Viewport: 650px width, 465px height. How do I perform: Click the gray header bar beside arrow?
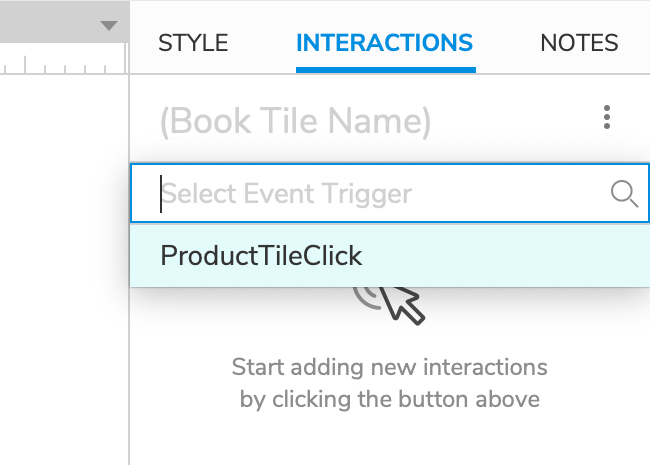click(50, 22)
